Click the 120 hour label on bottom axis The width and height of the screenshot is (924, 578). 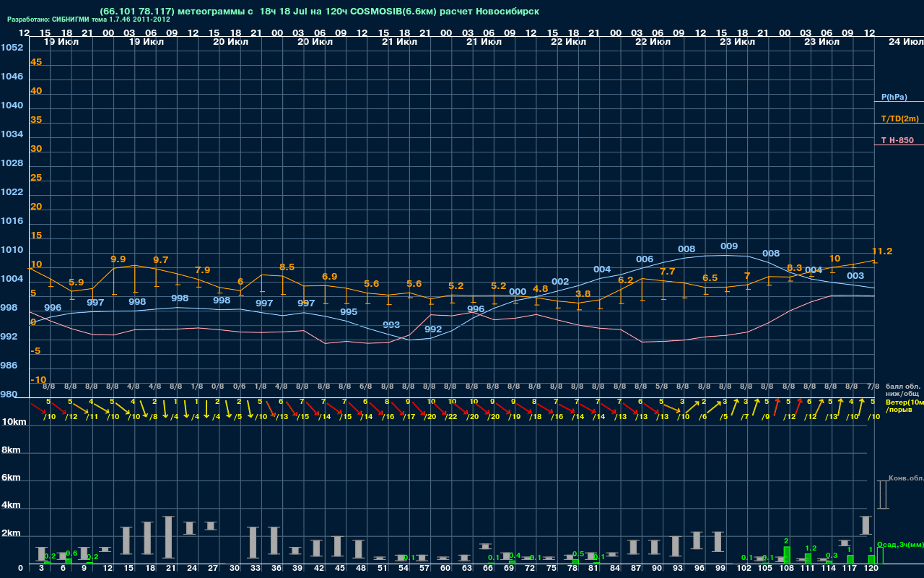(871, 569)
